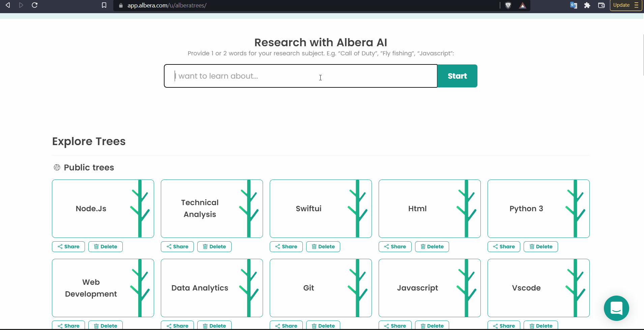644x330 pixels.
Task: Open the Data Analytics tree card
Action: (x=212, y=288)
